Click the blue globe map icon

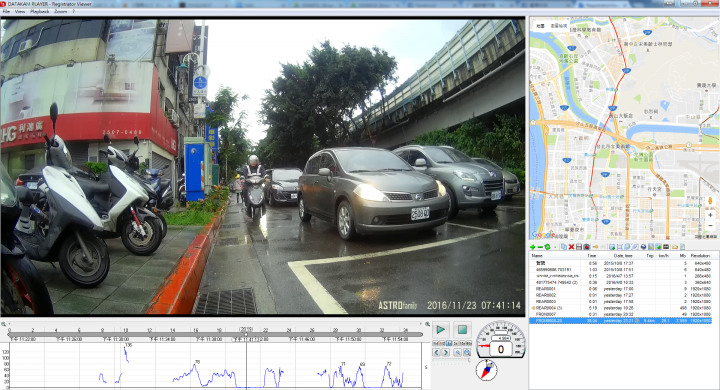click(643, 247)
